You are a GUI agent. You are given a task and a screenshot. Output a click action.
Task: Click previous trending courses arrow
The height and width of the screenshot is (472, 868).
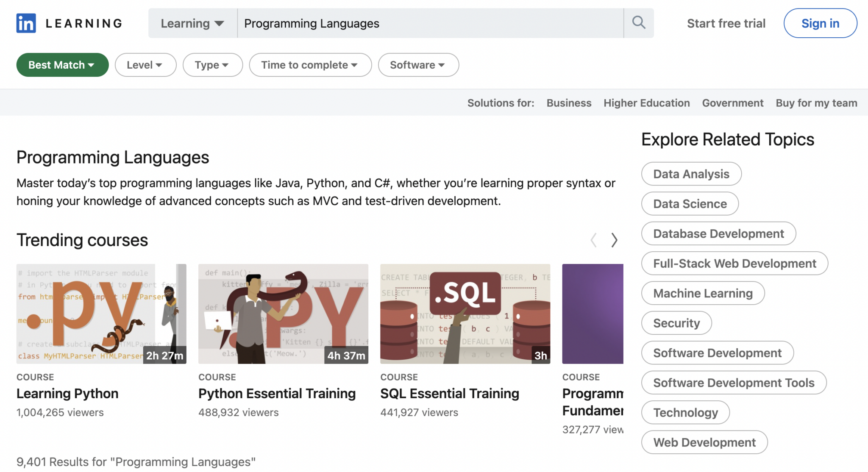(594, 240)
